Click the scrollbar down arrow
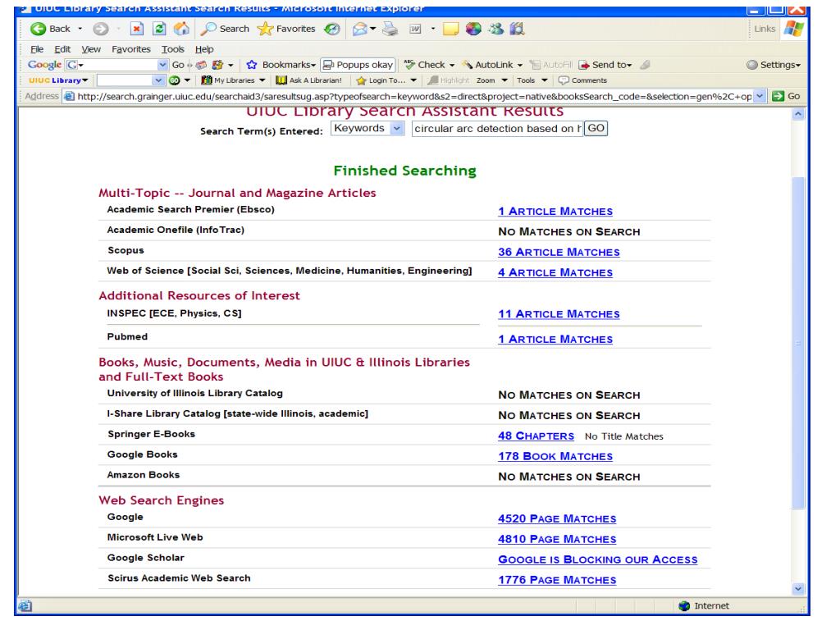This screenshot has width=840, height=630. click(798, 589)
